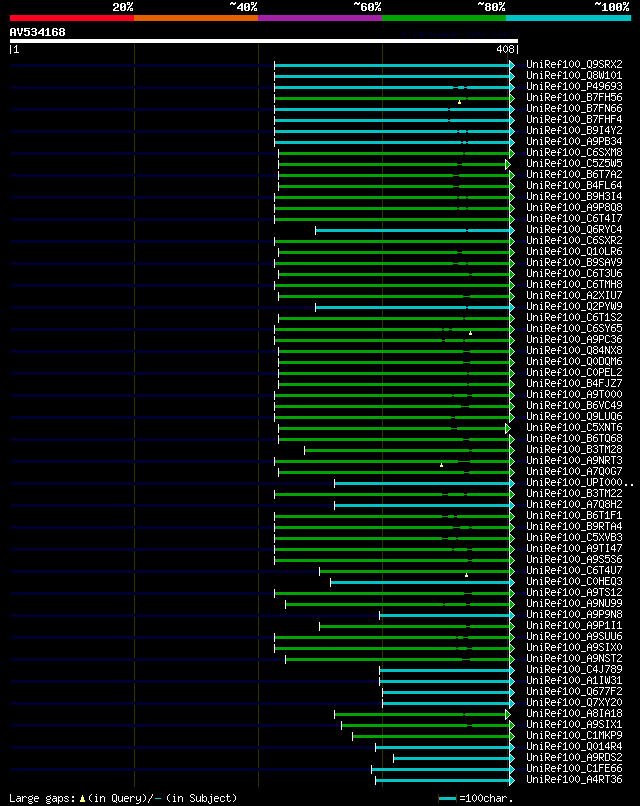Click the cyan 100char scale bar in the legend

click(x=448, y=798)
